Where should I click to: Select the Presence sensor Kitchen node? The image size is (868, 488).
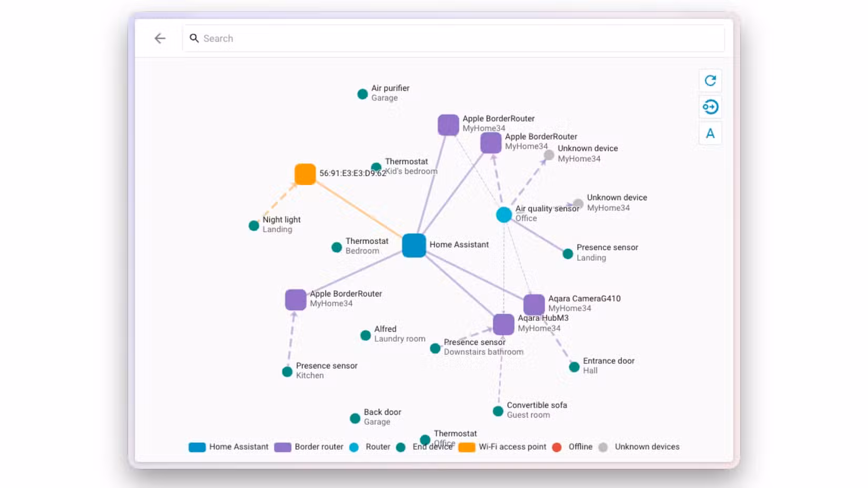point(287,372)
